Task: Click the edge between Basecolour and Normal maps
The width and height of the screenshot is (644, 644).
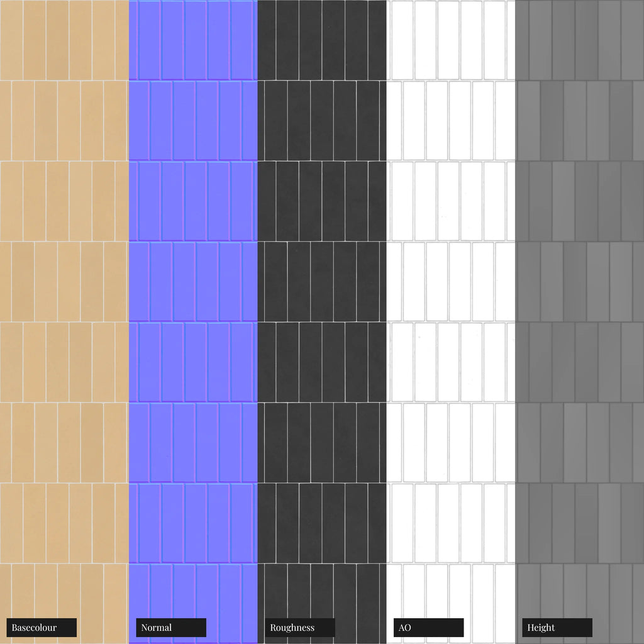Action: tap(129, 314)
